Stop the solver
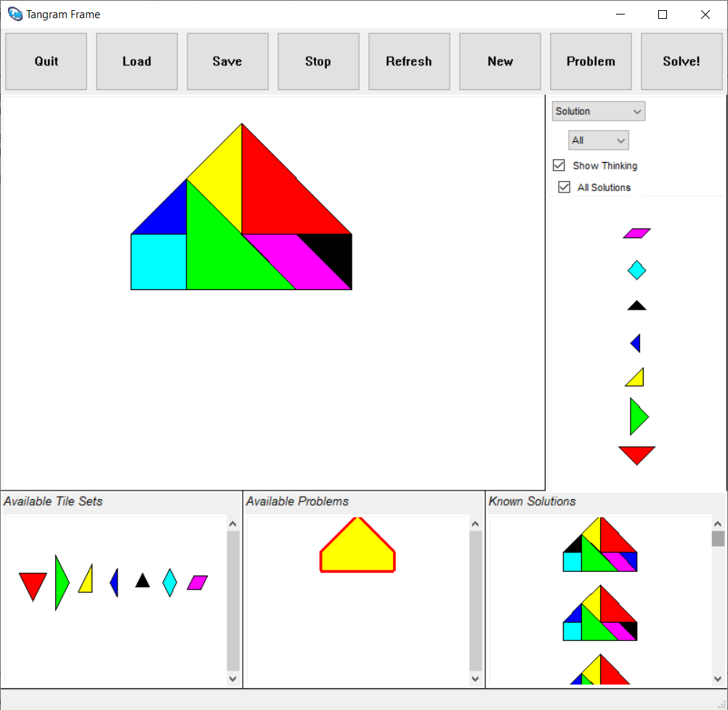This screenshot has height=710, width=728. pyautogui.click(x=318, y=61)
